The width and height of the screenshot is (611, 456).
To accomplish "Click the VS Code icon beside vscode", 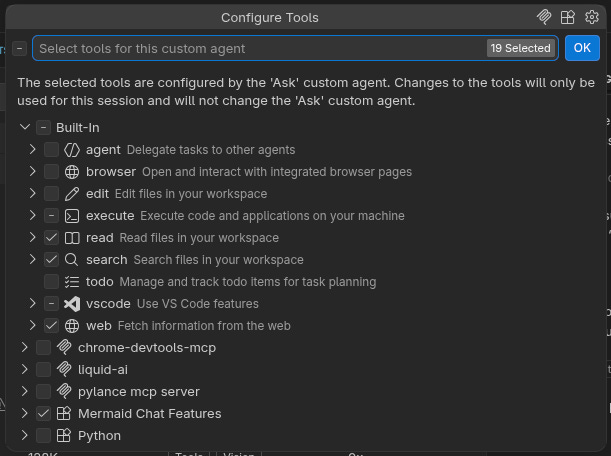I will [72, 304].
